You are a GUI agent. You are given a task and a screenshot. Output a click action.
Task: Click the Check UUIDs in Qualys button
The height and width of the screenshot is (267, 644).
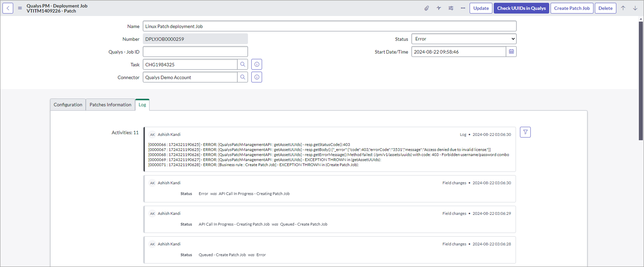click(521, 8)
